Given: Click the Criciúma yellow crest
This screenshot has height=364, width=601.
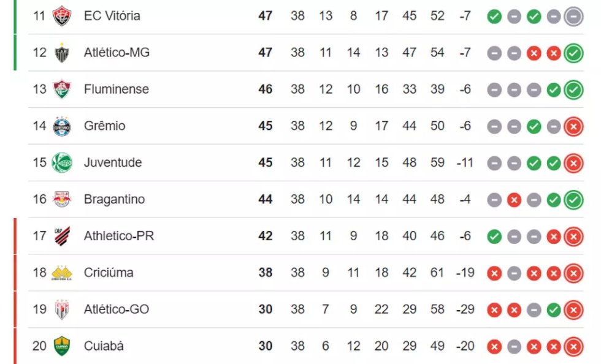Looking at the screenshot, I should (62, 273).
